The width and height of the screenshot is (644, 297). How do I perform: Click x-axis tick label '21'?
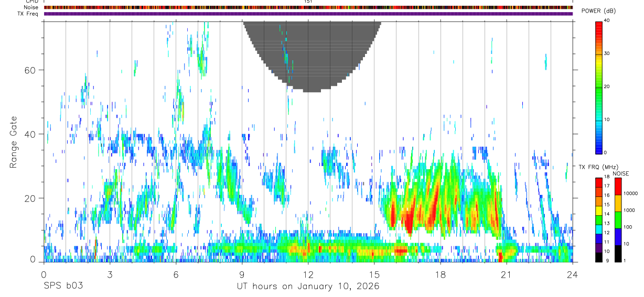pos(507,275)
